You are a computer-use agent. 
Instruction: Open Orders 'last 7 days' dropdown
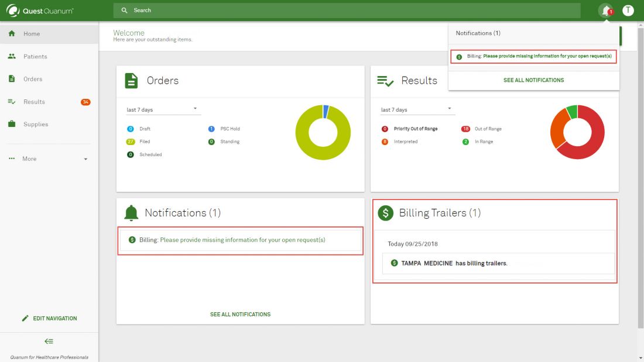[162, 110]
